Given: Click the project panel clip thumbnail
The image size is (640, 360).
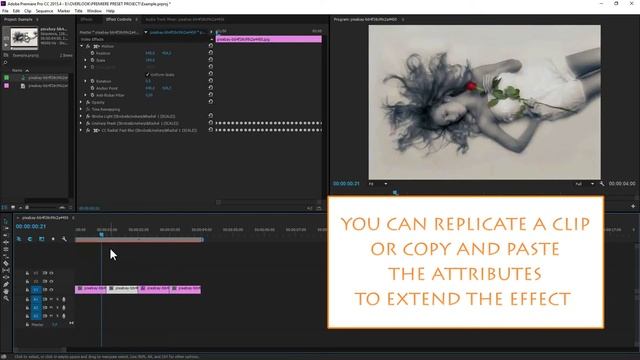Looking at the screenshot, I should pos(24,38).
